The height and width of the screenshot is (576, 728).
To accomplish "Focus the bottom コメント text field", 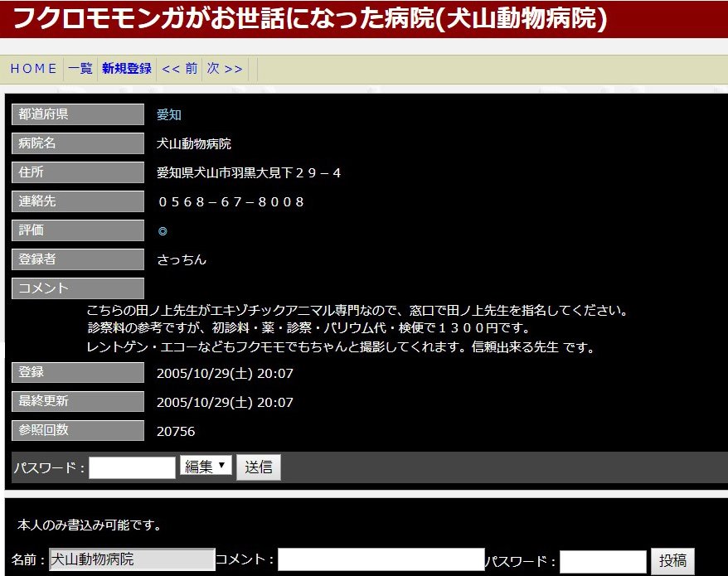I will [x=381, y=560].
